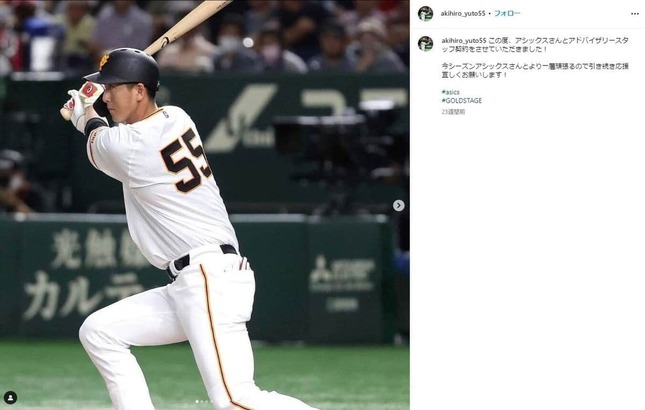
Task: Click the caption line about アドバイザリースタッフ契約
Action: coord(535,45)
